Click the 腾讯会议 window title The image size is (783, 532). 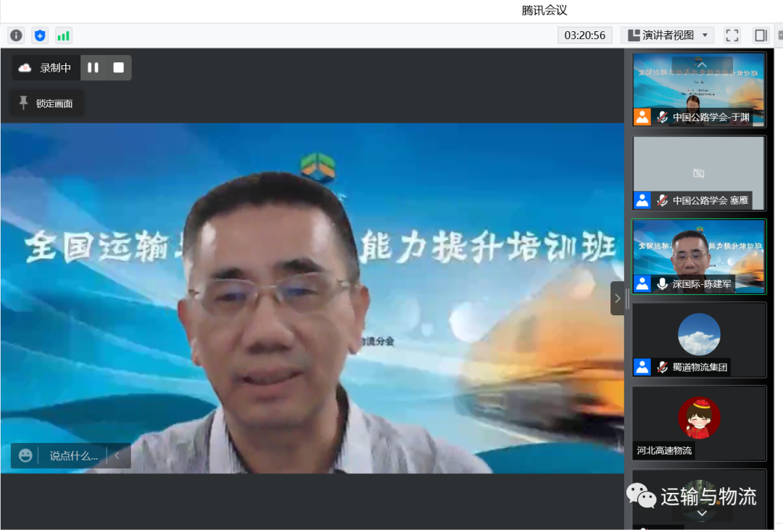click(x=544, y=10)
